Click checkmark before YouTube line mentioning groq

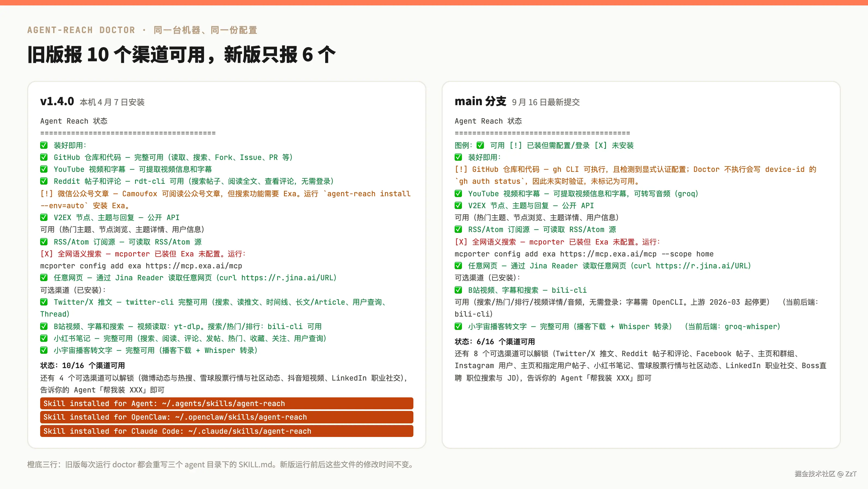(x=458, y=194)
